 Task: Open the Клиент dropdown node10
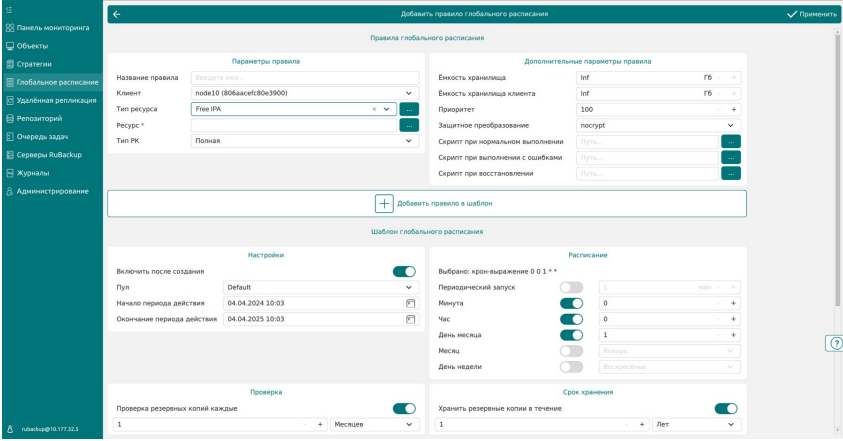305,94
